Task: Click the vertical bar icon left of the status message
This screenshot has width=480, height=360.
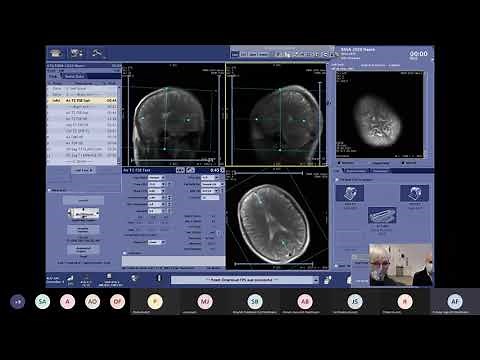Action: pyautogui.click(x=159, y=278)
